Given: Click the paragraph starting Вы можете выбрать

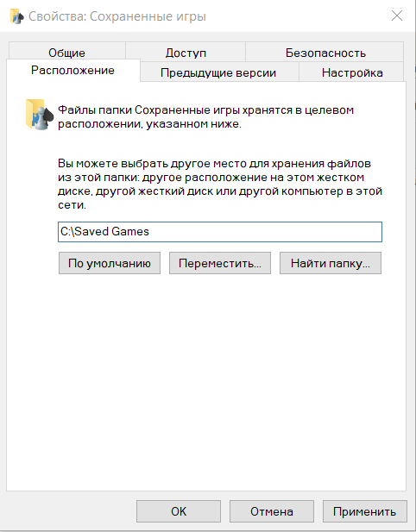Looking at the screenshot, I should (220, 184).
